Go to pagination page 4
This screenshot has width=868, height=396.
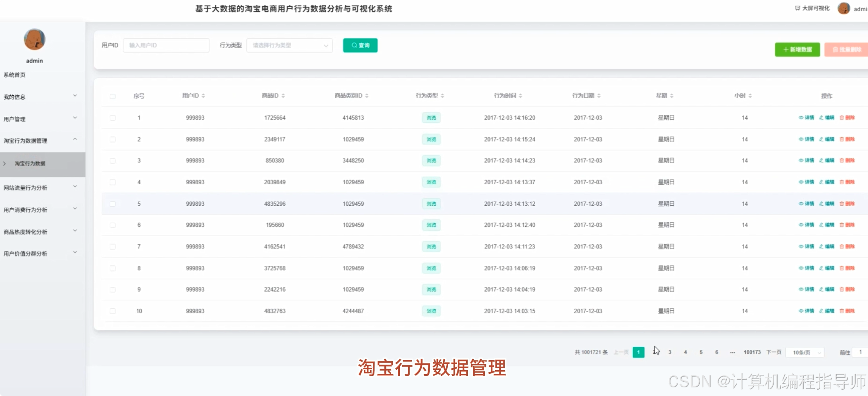[685, 352]
